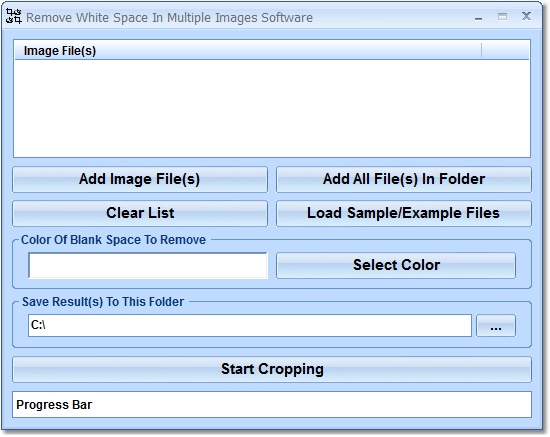Open the Select Color picker
The height and width of the screenshot is (437, 550).
[x=396, y=265]
